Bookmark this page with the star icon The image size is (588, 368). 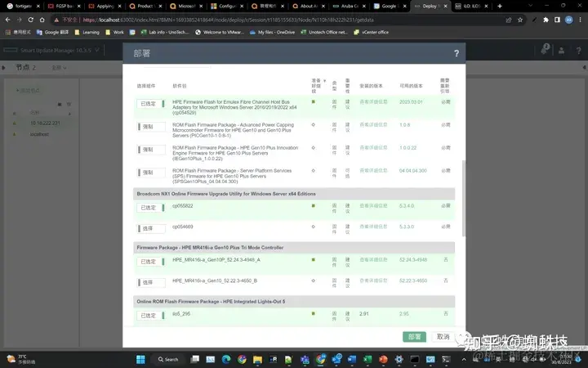click(520, 20)
